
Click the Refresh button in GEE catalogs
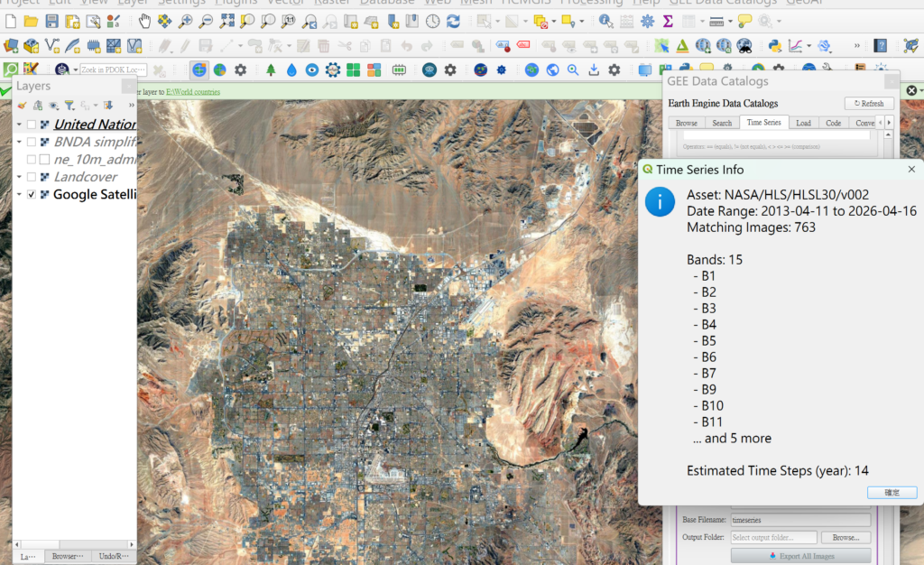coord(868,104)
